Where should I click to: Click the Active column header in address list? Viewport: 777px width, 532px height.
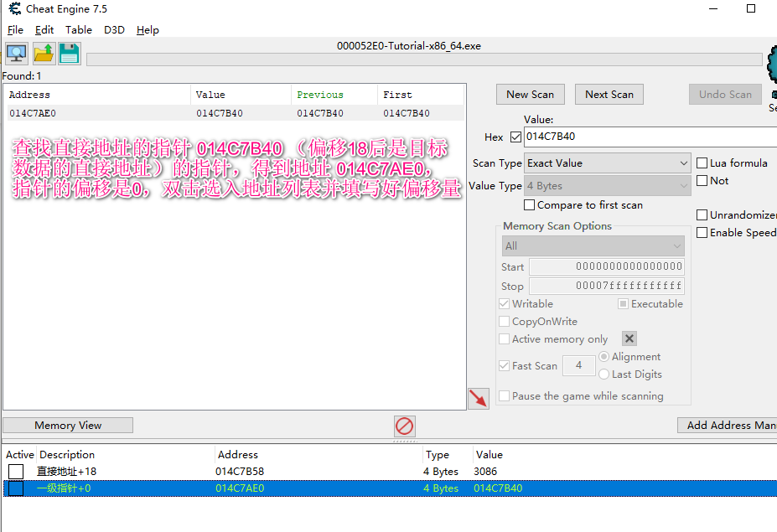pos(20,455)
